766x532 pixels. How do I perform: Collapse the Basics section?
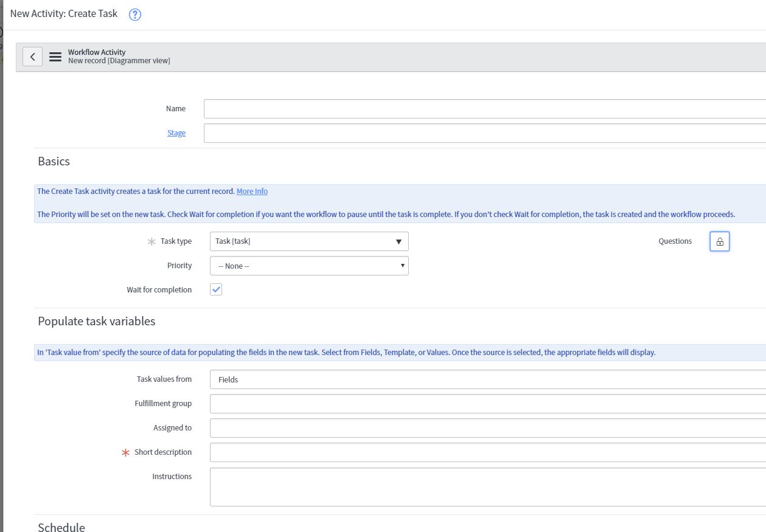[x=54, y=162]
